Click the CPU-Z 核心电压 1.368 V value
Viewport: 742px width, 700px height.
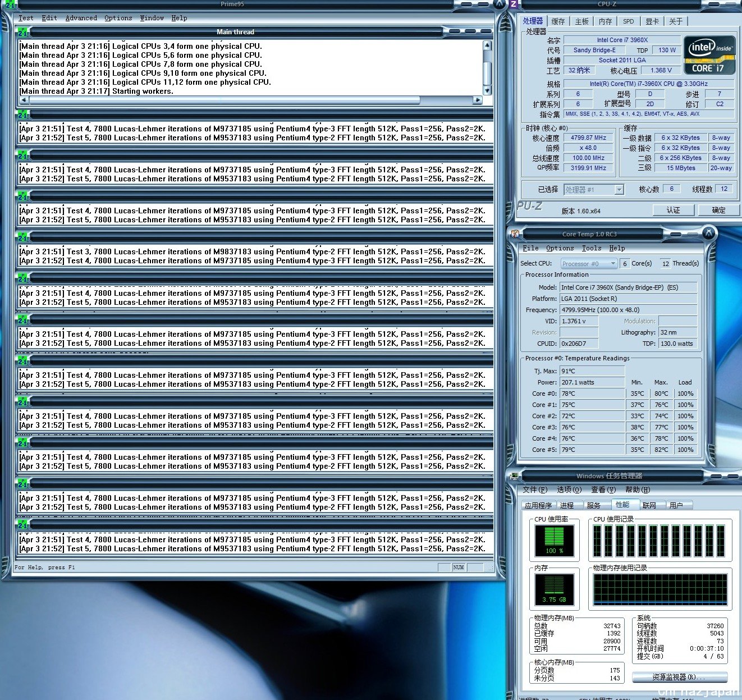click(661, 70)
